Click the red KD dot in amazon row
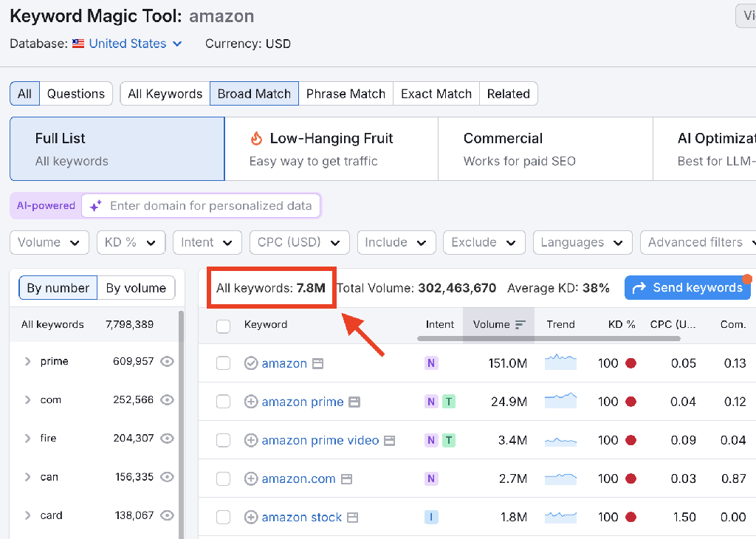The height and width of the screenshot is (539, 756). (x=630, y=363)
